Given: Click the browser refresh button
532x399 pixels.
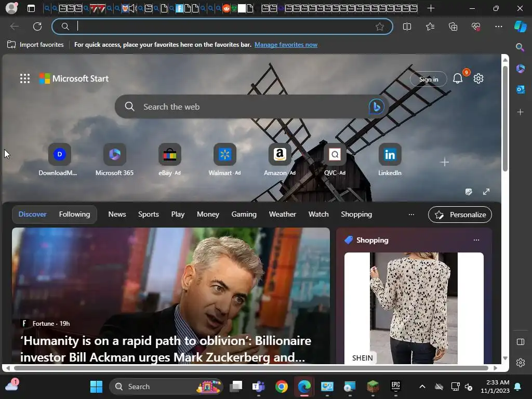Looking at the screenshot, I should pyautogui.click(x=37, y=26).
